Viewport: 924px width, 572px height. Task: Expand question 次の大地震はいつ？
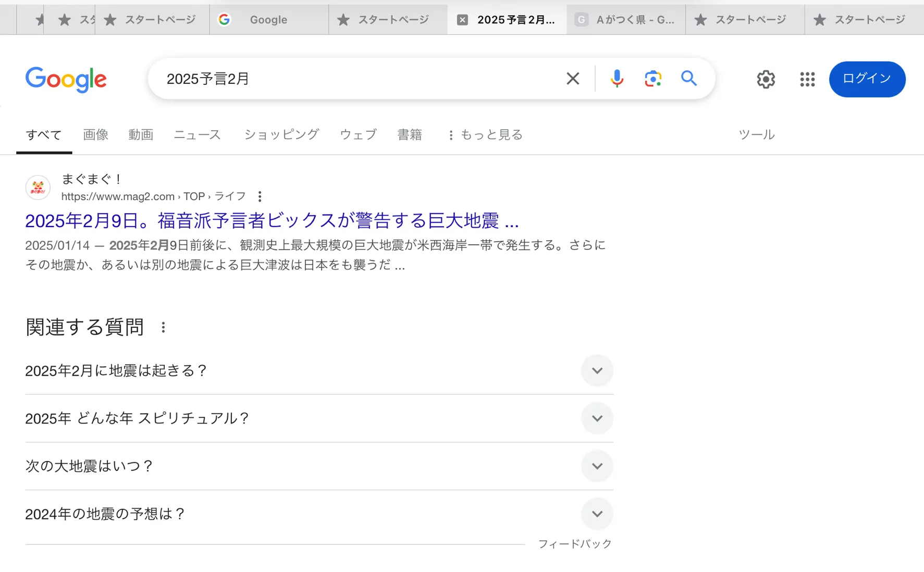[319, 466]
